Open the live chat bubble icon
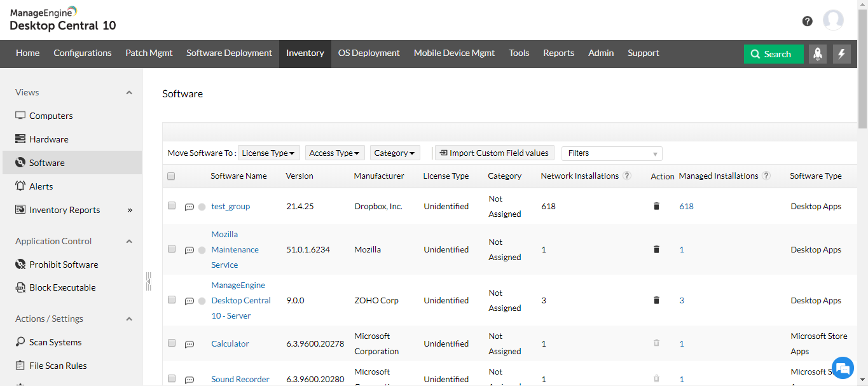 (x=843, y=368)
